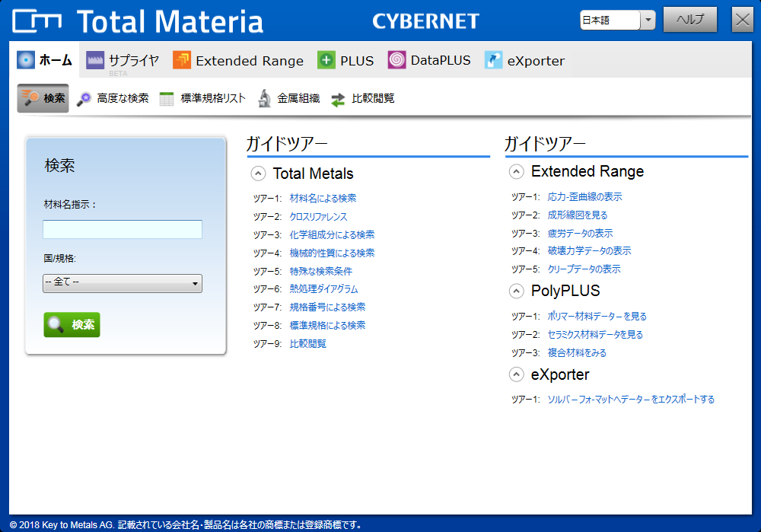Open the 国/規格 dropdown showing 全て
This screenshot has width=761, height=532.
point(123,283)
